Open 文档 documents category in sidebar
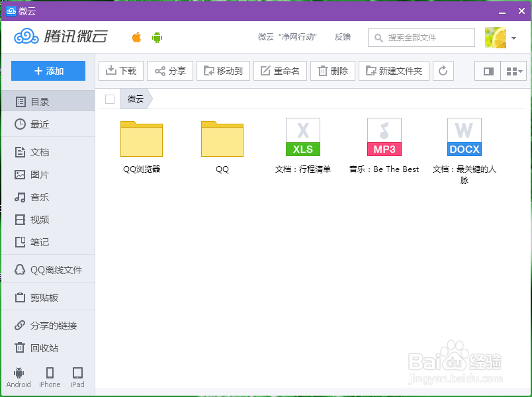The height and width of the screenshot is (397, 532). coord(48,152)
